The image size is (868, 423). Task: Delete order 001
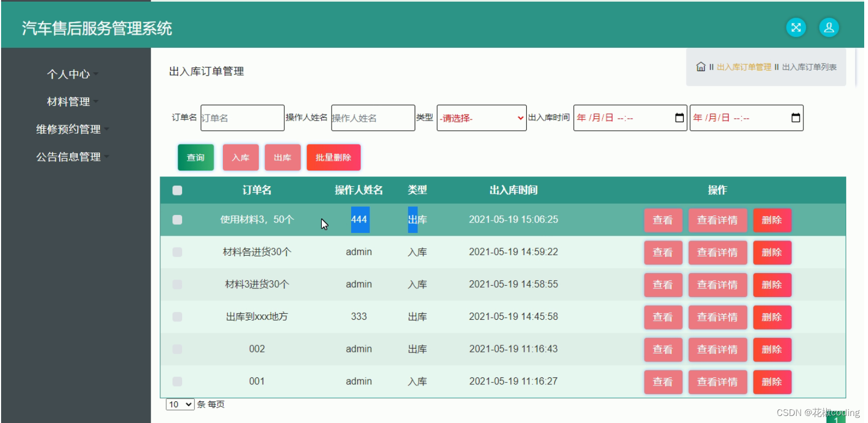[772, 382]
